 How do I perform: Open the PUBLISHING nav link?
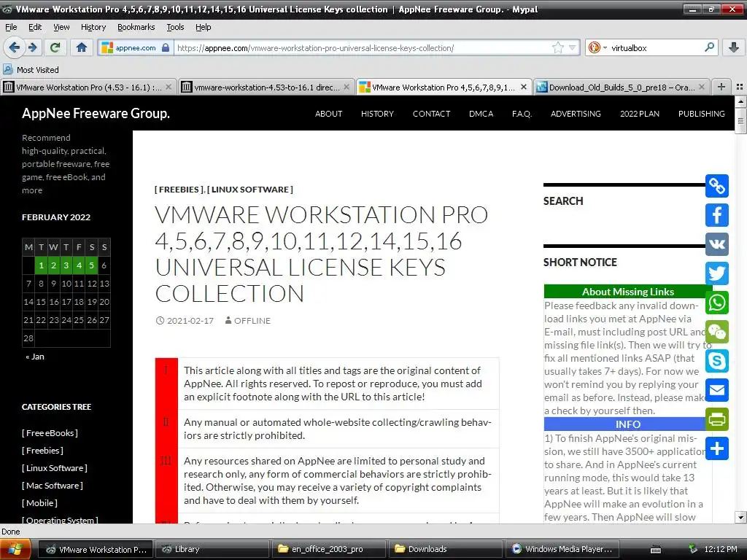[701, 114]
